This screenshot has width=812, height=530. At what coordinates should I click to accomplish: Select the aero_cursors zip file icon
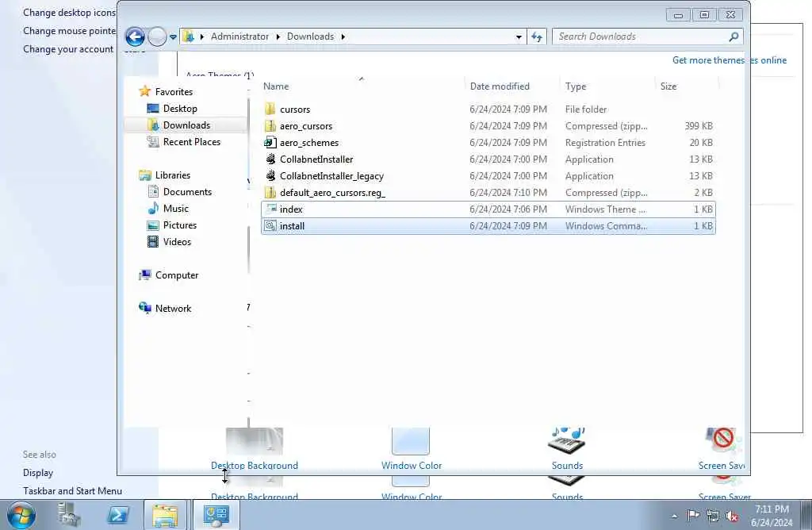coord(270,125)
